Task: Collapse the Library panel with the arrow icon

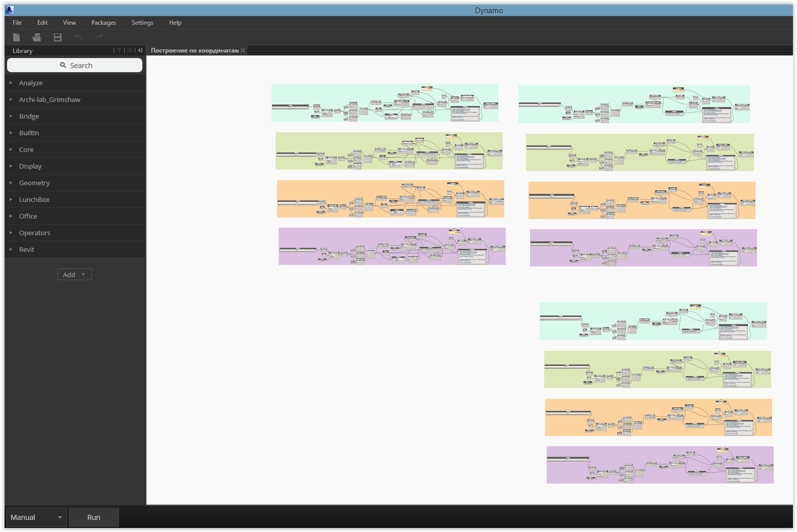Action: point(140,50)
